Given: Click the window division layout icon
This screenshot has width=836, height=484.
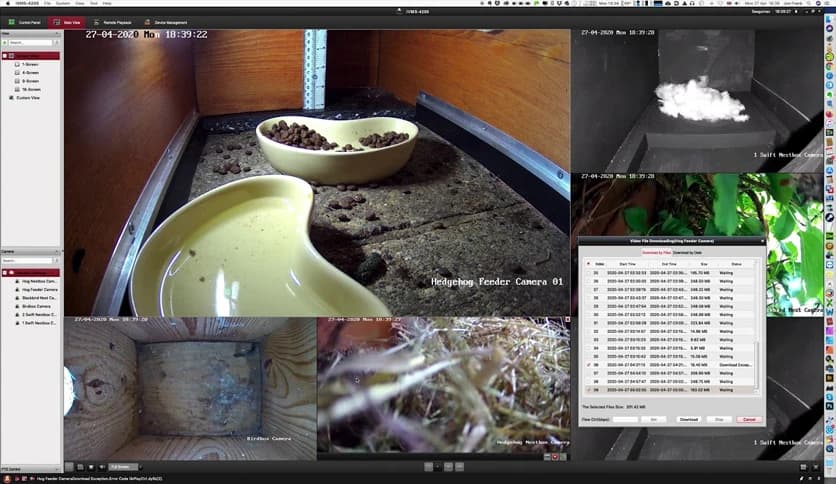Looking at the screenshot, I should tap(80, 467).
